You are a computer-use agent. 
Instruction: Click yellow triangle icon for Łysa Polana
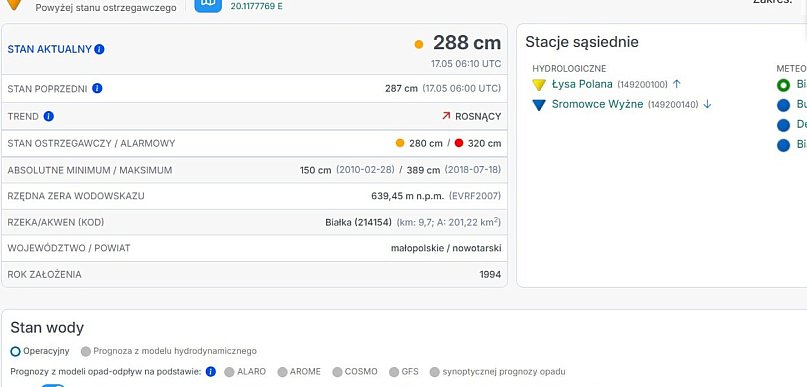(539, 85)
